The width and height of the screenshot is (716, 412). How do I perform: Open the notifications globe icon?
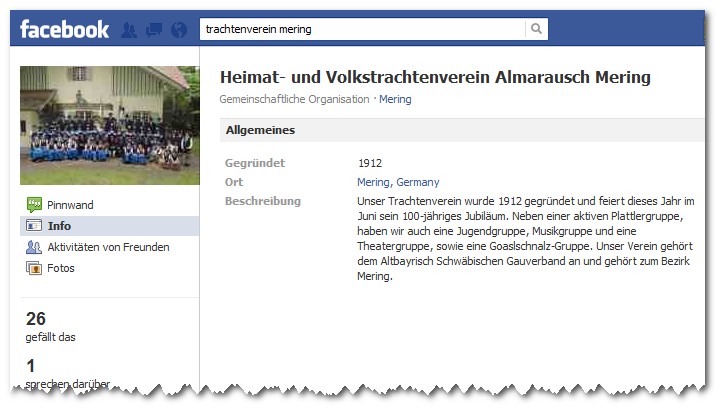point(179,30)
